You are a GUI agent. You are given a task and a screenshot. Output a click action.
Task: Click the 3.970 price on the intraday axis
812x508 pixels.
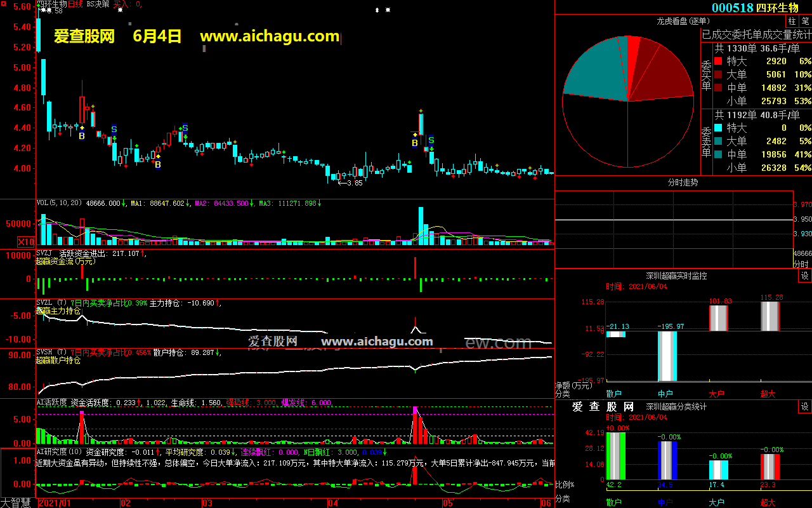click(x=802, y=204)
